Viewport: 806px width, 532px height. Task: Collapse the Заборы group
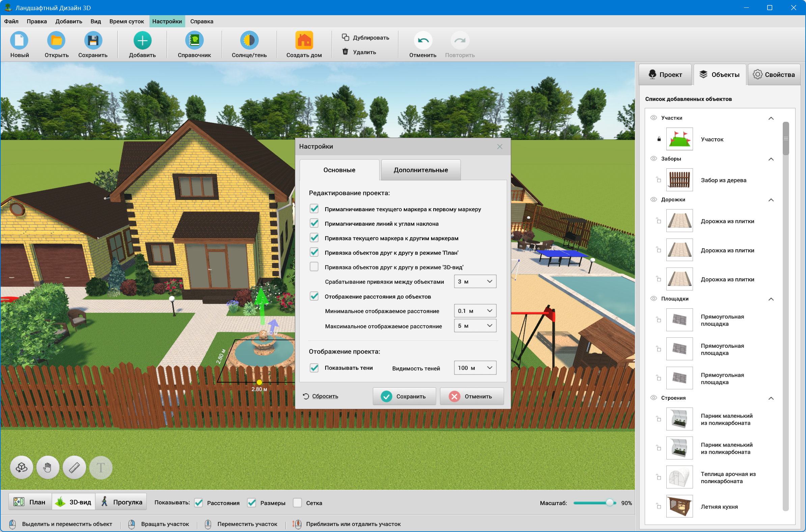(771, 159)
